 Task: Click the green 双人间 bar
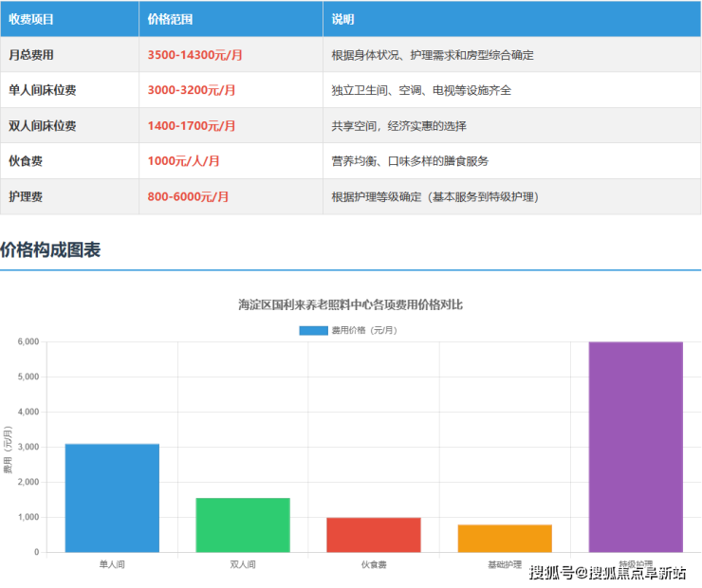243,524
